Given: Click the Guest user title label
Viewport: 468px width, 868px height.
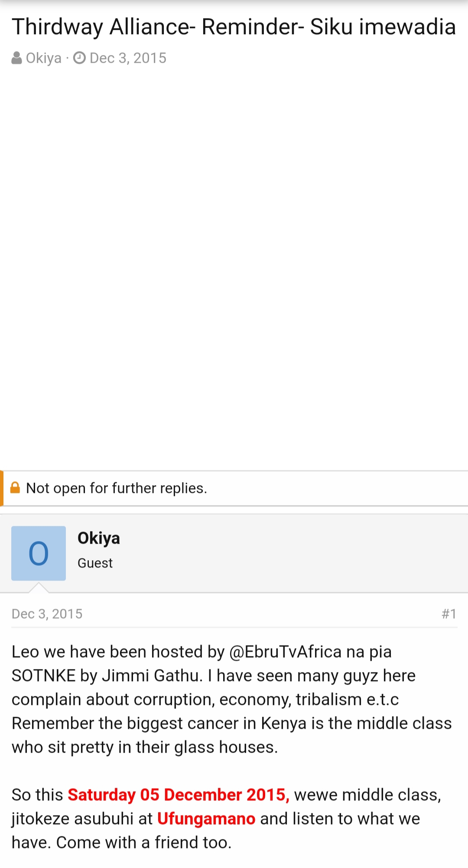Looking at the screenshot, I should click(95, 563).
